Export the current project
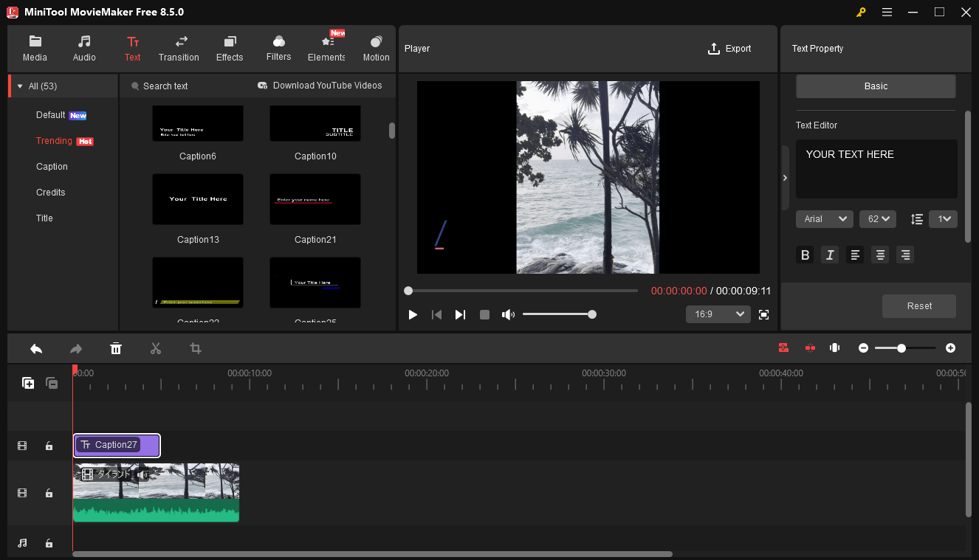979x560 pixels. pos(729,48)
